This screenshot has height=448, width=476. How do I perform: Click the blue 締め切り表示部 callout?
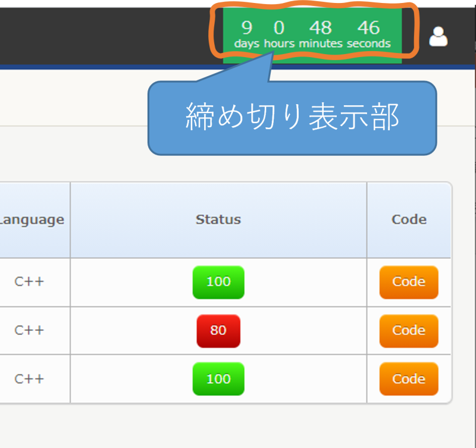(292, 118)
